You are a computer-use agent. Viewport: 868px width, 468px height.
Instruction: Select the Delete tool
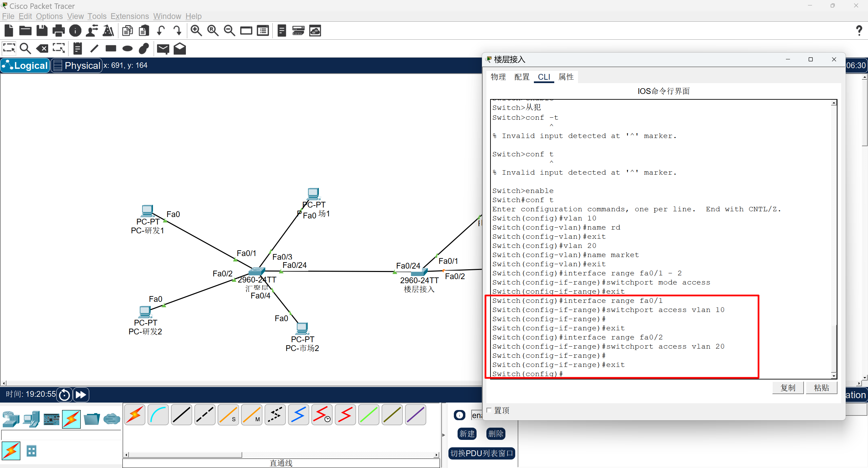[42, 48]
